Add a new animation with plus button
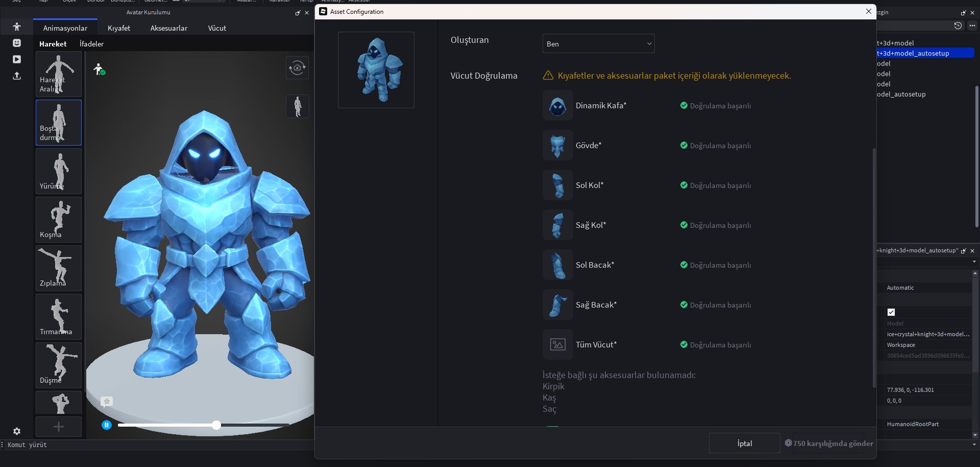This screenshot has height=467, width=980. 59,427
